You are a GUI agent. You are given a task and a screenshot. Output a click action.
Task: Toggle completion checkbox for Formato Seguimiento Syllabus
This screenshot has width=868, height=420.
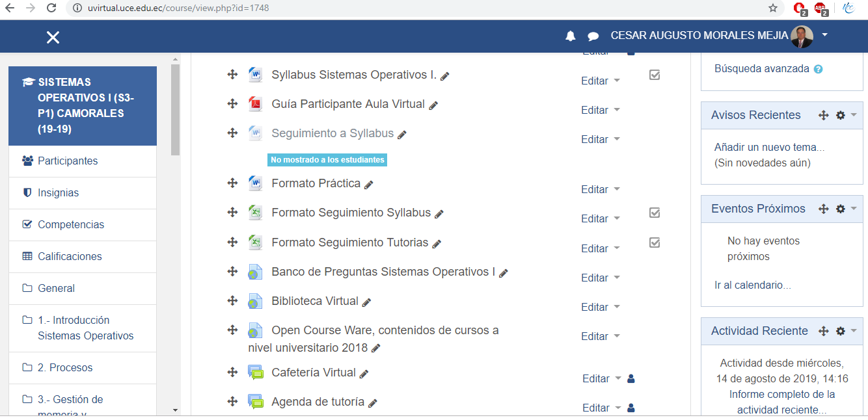[x=654, y=213]
